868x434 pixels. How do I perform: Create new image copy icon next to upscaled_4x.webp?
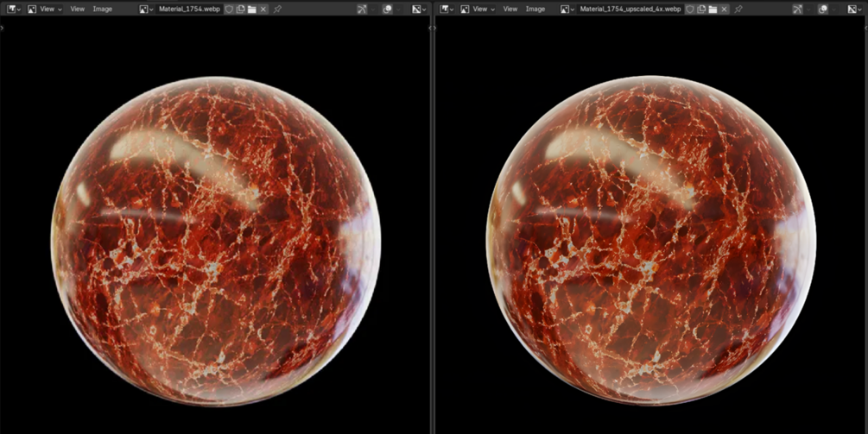pos(702,9)
